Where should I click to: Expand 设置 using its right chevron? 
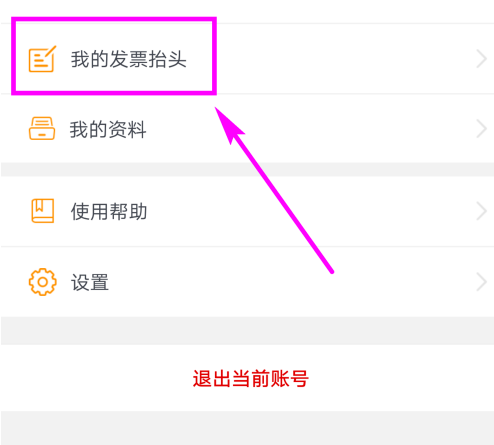point(481,282)
